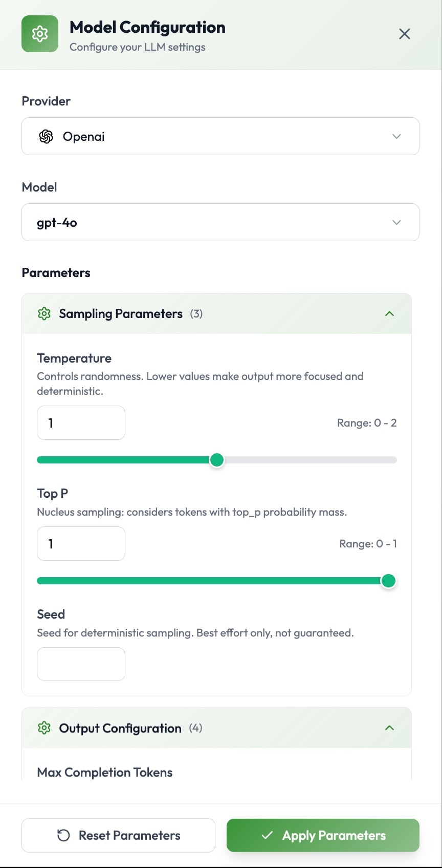Click the Temperature value input field
Image resolution: width=442 pixels, height=868 pixels.
(81, 423)
